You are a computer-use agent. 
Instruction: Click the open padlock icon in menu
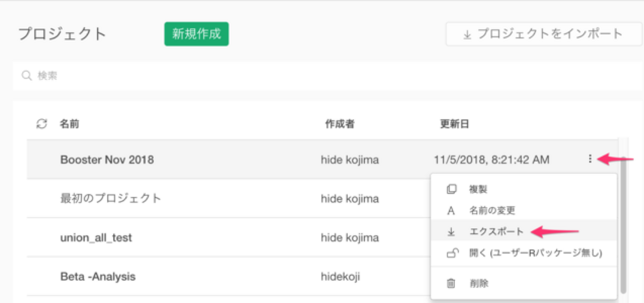coord(452,254)
